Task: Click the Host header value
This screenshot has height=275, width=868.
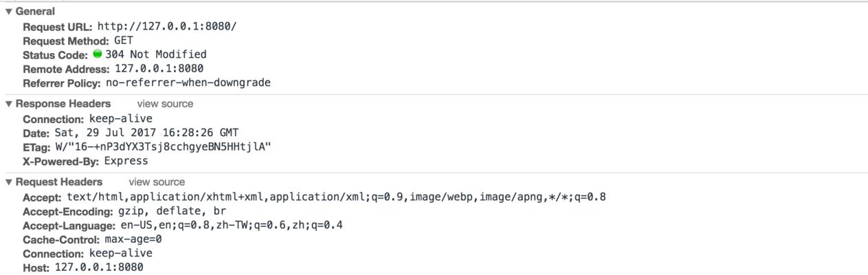Action: coord(99,267)
